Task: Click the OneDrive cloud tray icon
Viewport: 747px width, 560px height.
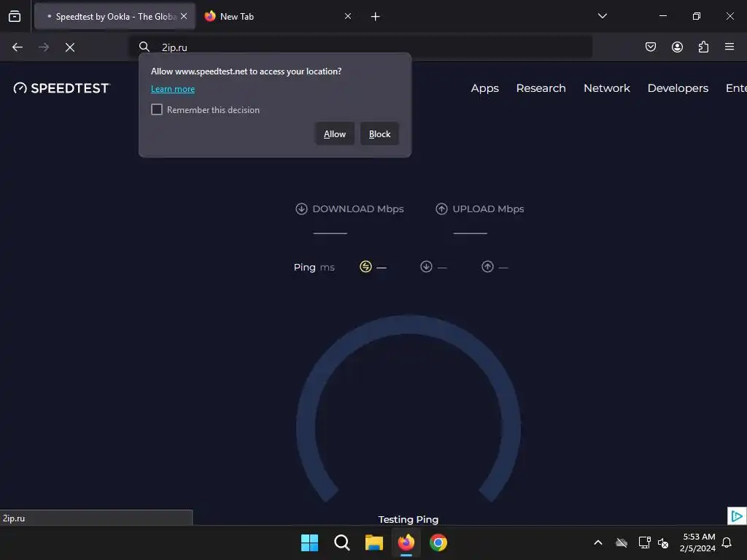Action: (622, 542)
